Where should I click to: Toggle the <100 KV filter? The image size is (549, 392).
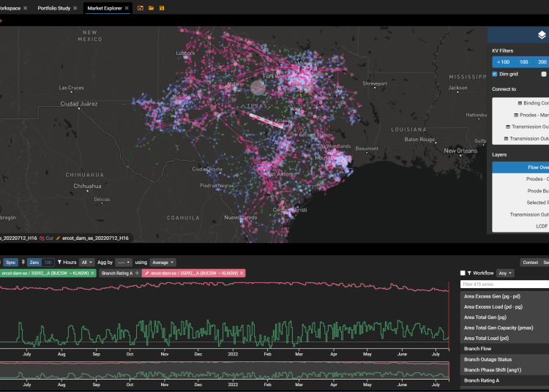503,62
